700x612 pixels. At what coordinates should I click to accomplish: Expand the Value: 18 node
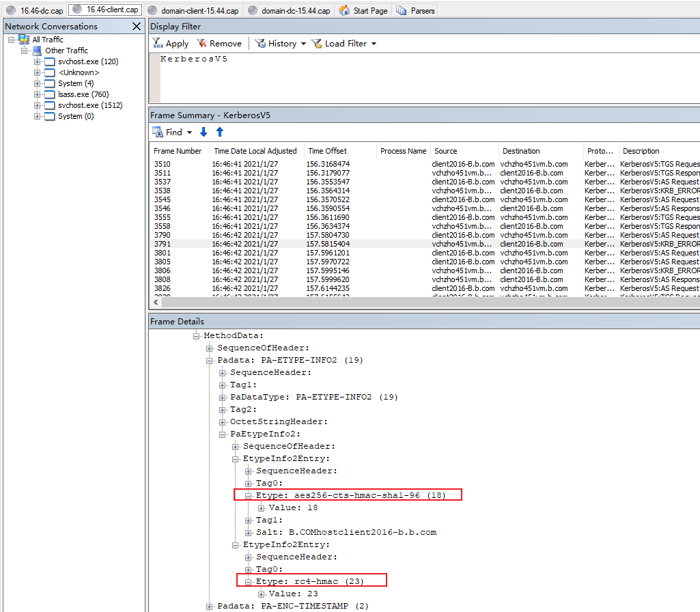261,508
